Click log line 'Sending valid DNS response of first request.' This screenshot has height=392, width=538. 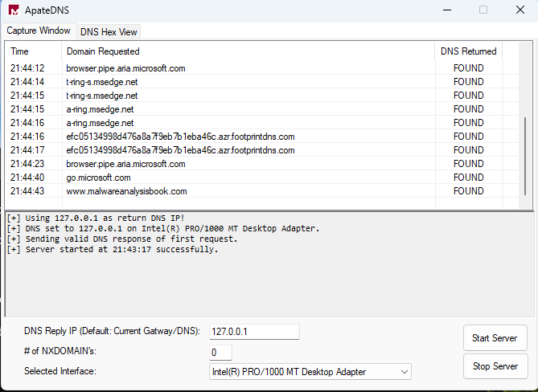click(x=122, y=239)
